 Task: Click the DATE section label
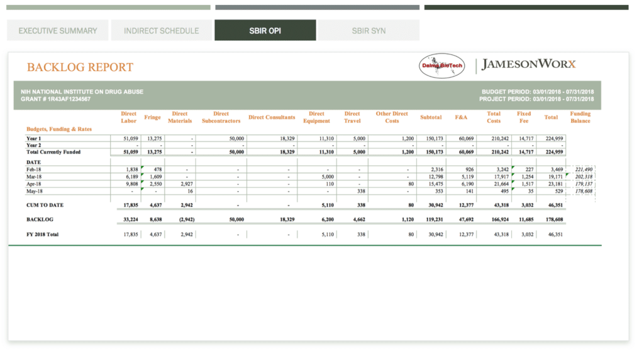coord(34,162)
